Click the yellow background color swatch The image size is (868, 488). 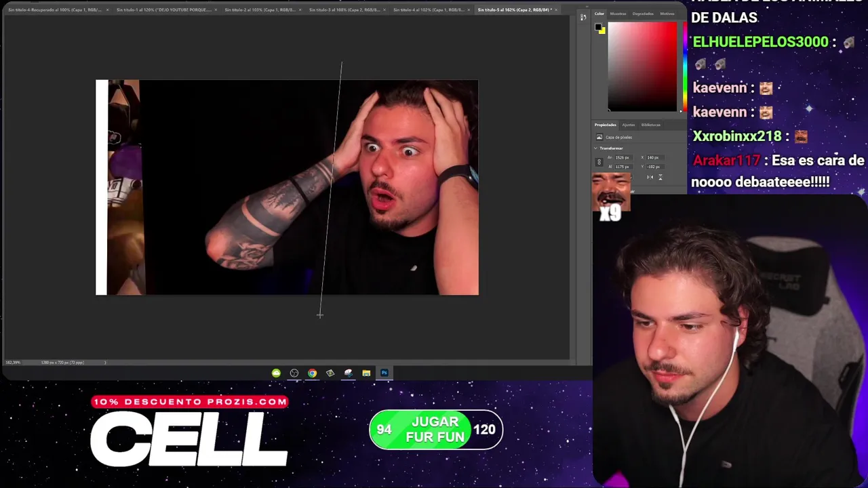tap(602, 31)
